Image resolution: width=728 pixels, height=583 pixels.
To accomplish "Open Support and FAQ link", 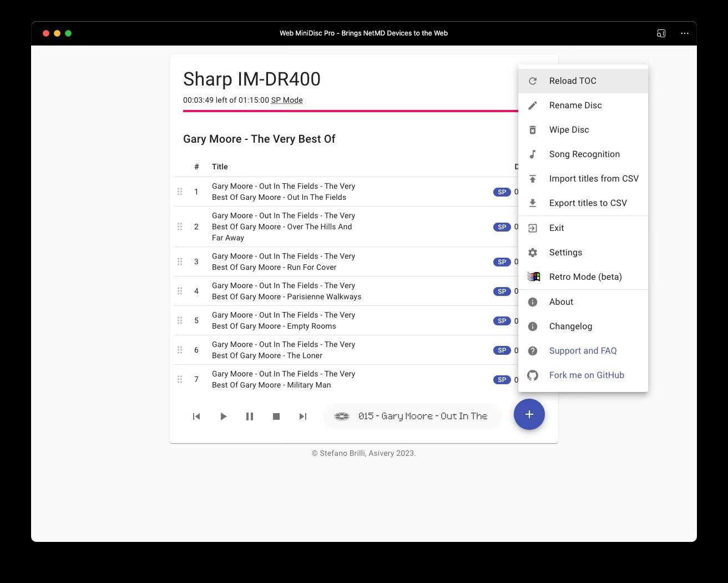I will point(583,351).
